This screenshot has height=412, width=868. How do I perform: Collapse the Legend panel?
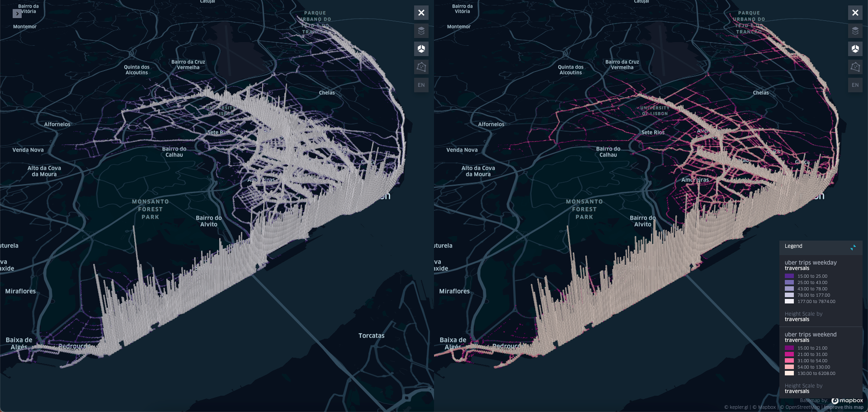point(853,247)
